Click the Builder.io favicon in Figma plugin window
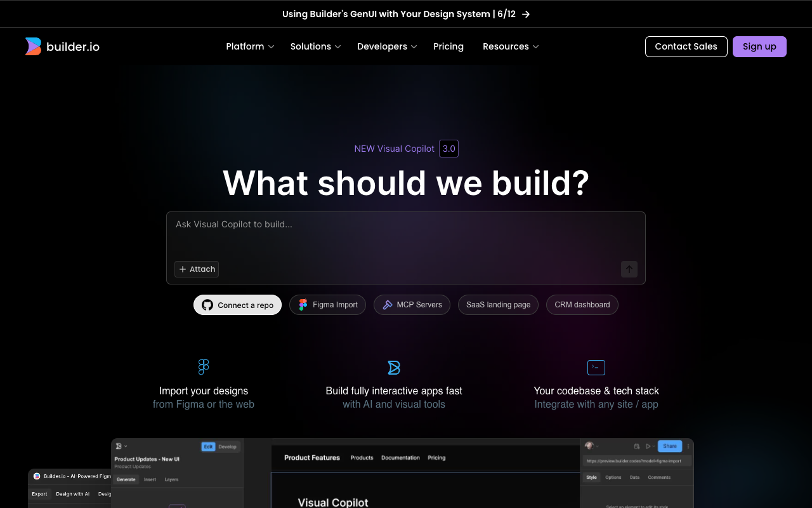This screenshot has height=508, width=812. click(x=37, y=476)
